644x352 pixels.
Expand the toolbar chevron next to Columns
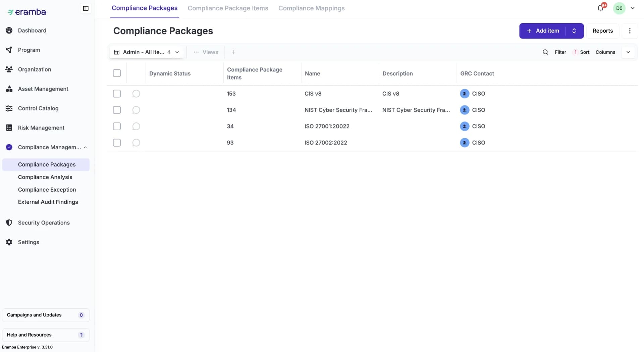pyautogui.click(x=628, y=52)
